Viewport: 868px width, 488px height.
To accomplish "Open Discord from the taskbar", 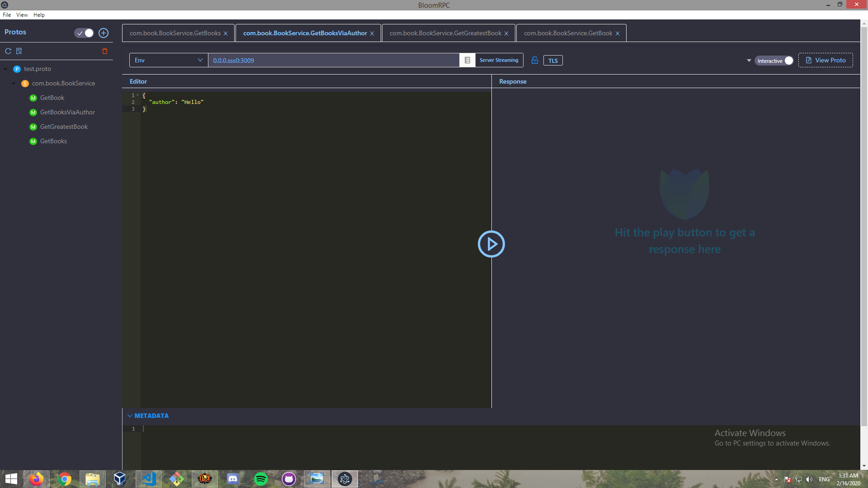I will [x=232, y=479].
